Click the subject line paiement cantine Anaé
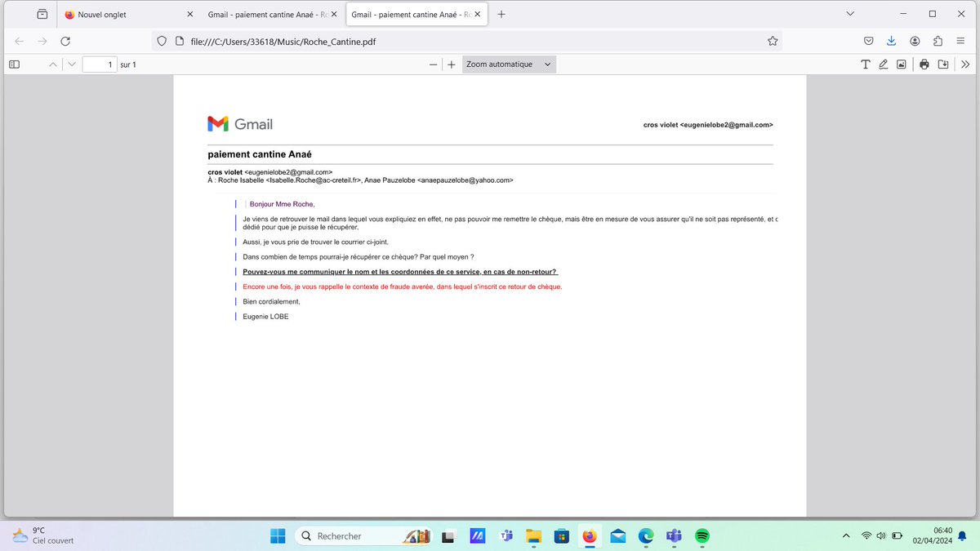Image resolution: width=980 pixels, height=551 pixels. (x=260, y=154)
